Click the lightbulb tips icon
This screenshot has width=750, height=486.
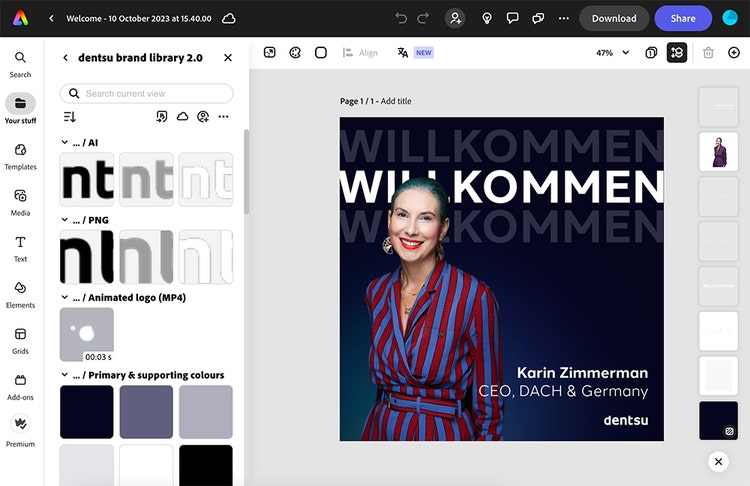487,18
